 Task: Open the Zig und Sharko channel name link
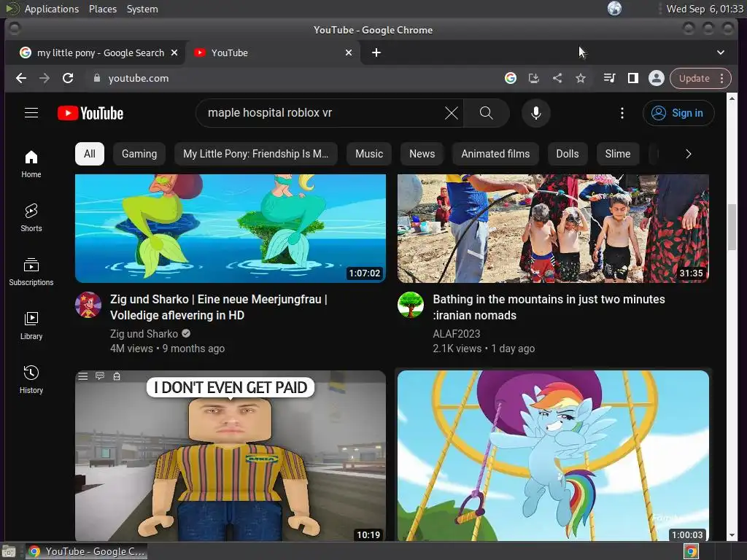point(144,334)
